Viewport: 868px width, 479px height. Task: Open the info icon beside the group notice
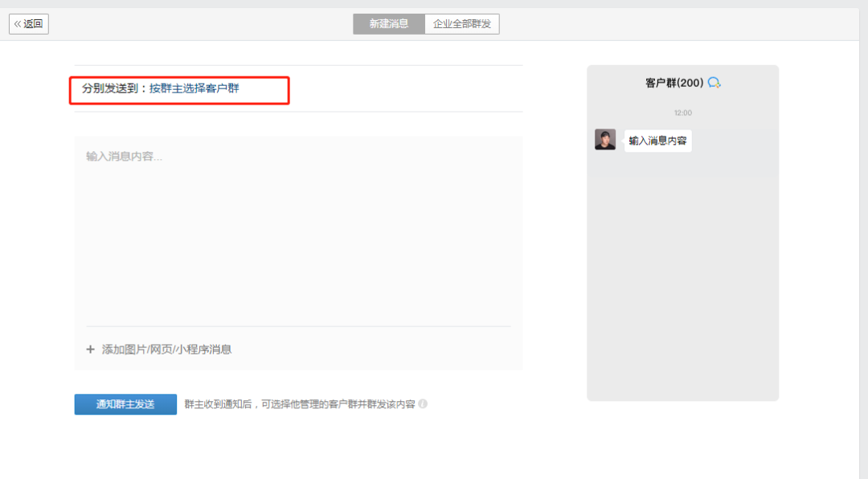pyautogui.click(x=423, y=403)
